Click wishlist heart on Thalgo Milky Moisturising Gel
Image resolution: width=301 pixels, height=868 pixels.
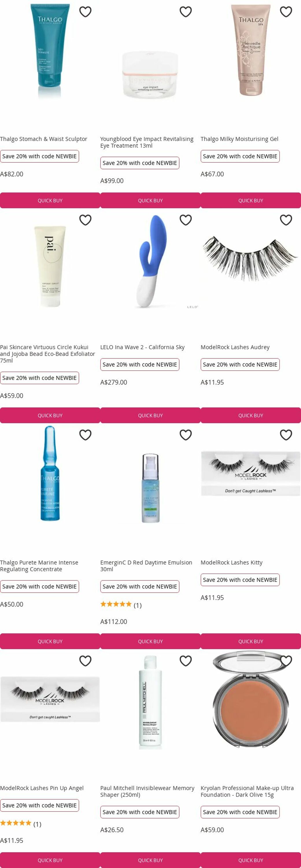pyautogui.click(x=286, y=12)
